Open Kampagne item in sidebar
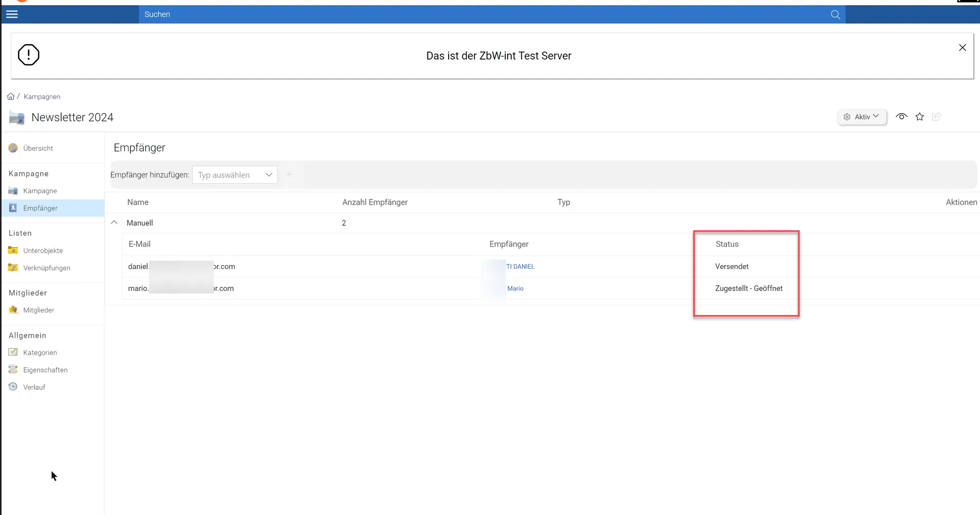Viewport: 980px width, 515px height. tap(40, 191)
